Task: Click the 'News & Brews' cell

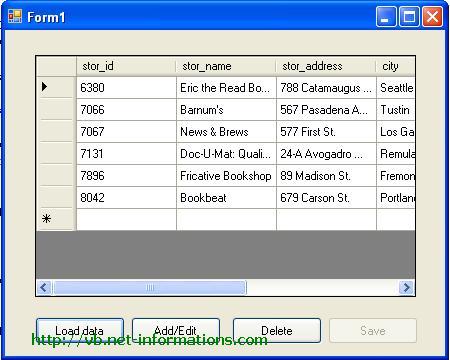Action: point(226,132)
